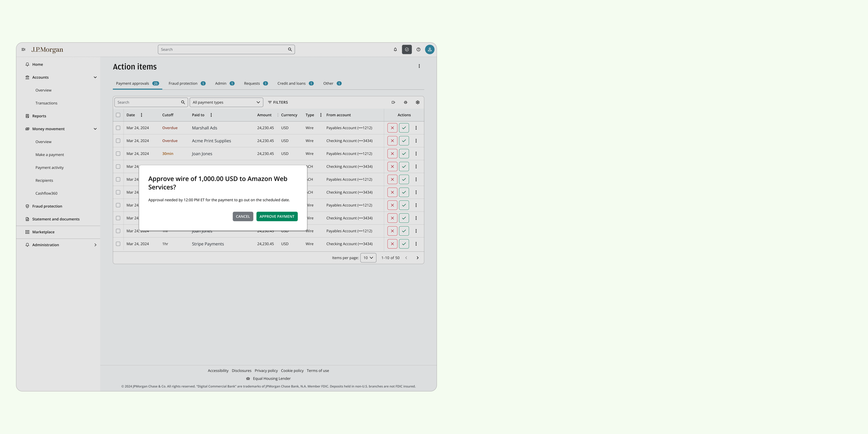Open the All payment types dropdown

226,102
